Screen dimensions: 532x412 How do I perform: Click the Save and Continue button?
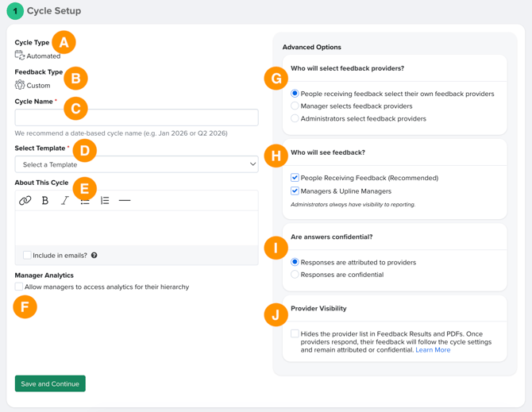pos(50,383)
